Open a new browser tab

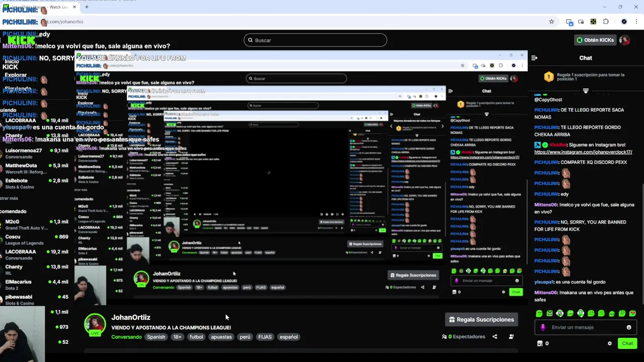tap(87, 7)
